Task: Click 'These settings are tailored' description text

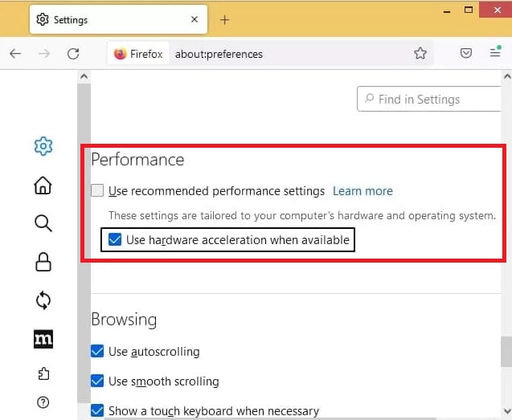Action: [x=302, y=215]
